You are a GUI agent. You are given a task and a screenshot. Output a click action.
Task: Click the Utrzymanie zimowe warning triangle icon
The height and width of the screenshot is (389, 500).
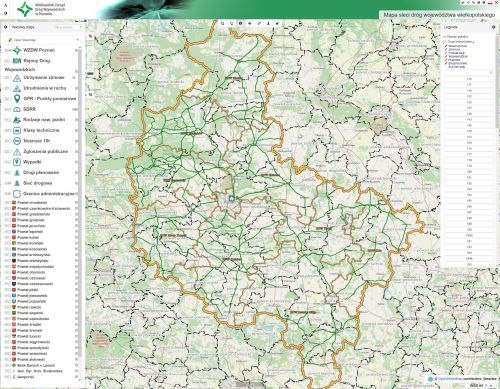tap(17, 78)
